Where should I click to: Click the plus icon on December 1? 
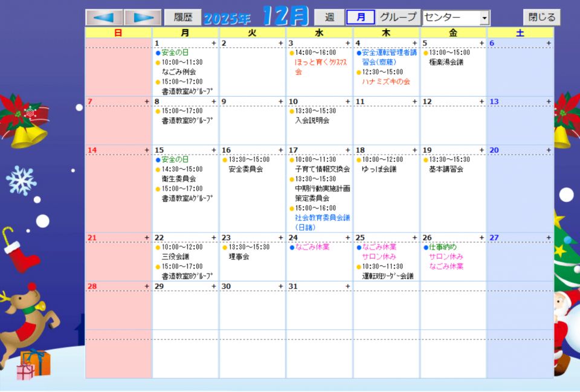click(213, 43)
